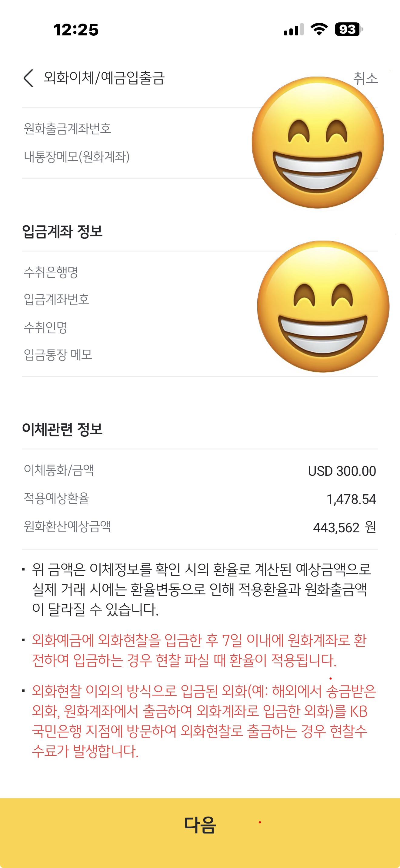Image resolution: width=400 pixels, height=868 pixels.
Task: Tap the lower grinning emoji sticker
Action: point(323,307)
